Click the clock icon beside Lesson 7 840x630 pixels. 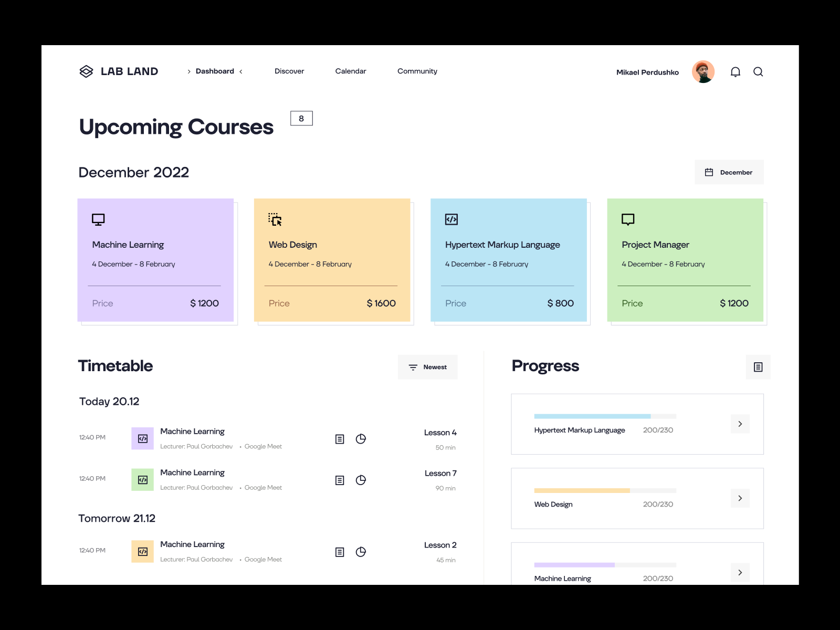[x=361, y=479]
